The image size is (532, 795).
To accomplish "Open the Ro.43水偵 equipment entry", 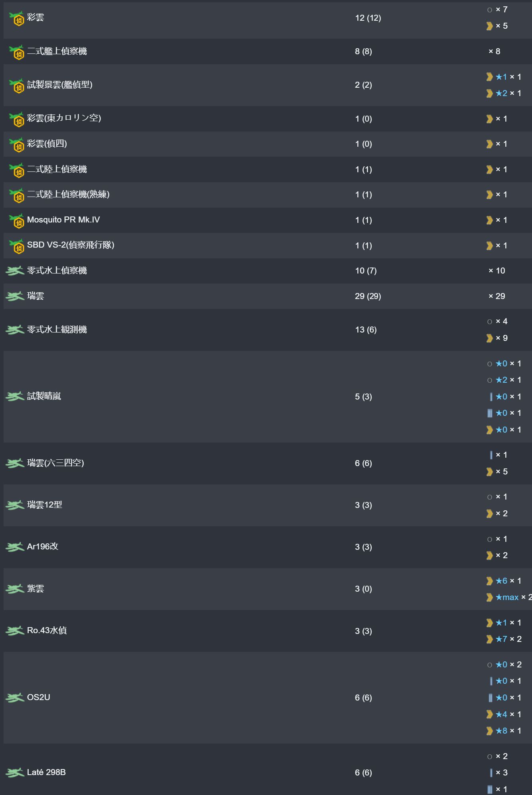I will click(x=47, y=630).
